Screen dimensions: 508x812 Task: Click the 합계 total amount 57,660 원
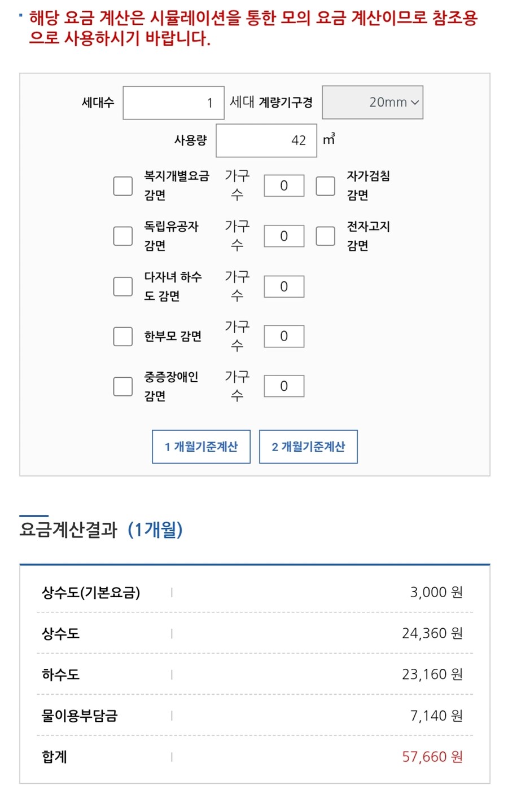432,757
